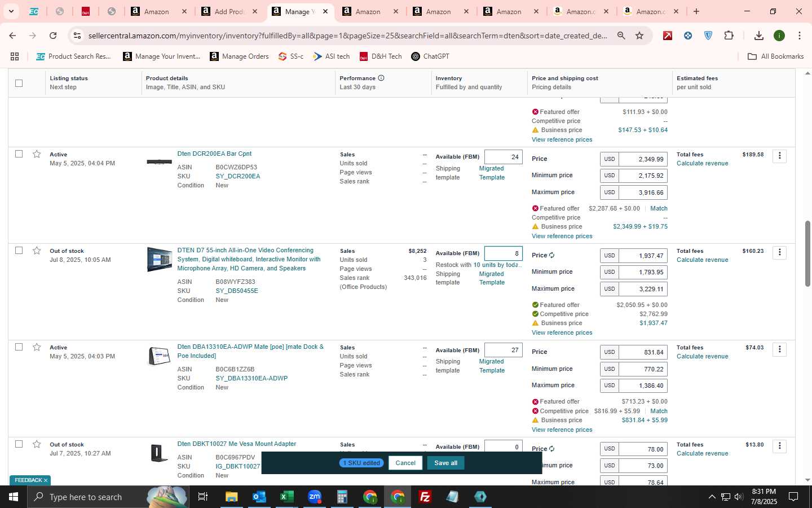Check the box for DBKT10027 row
The image size is (812, 508).
point(19,444)
